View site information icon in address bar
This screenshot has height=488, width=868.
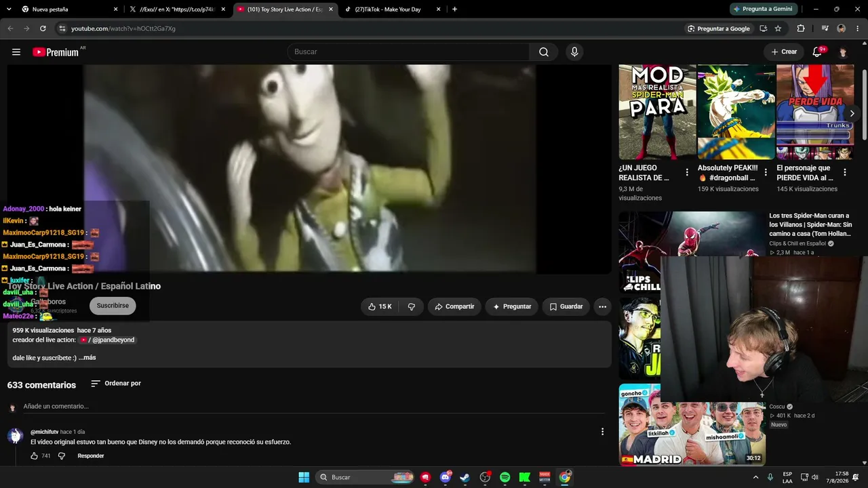click(x=62, y=28)
